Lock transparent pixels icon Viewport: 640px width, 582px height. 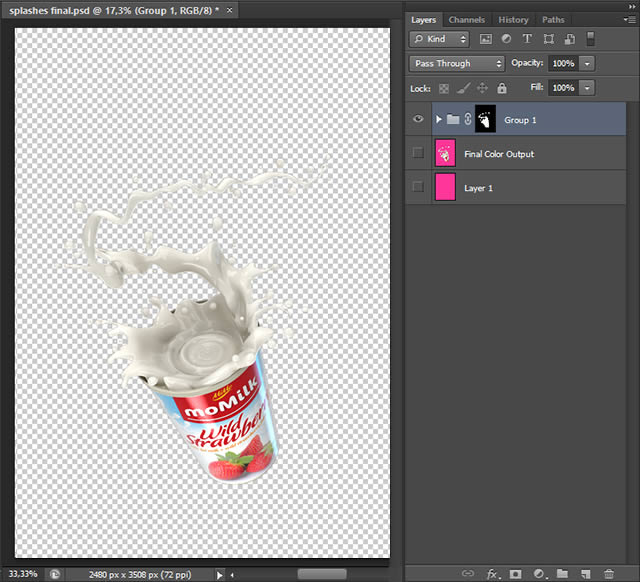444,88
